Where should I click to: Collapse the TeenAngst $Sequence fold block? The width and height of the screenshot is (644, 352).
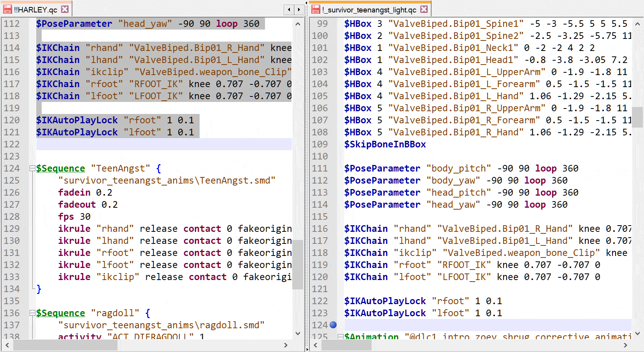point(32,168)
